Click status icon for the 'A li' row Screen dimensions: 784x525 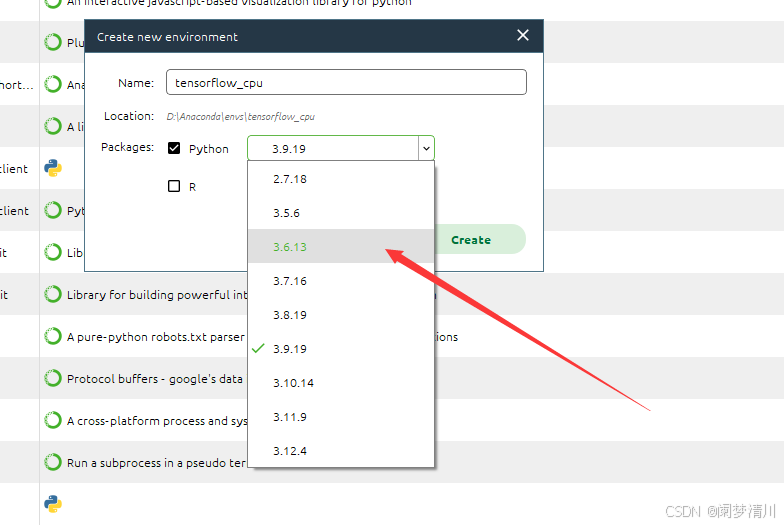coord(52,126)
